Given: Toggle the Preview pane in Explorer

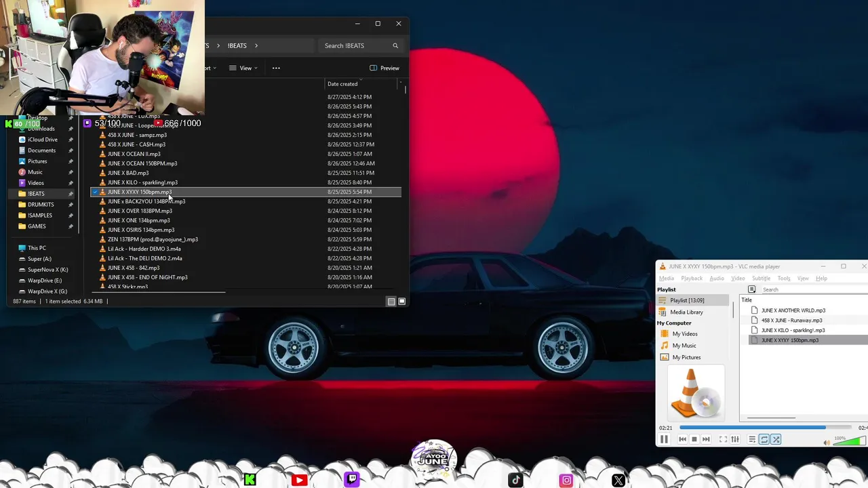Looking at the screenshot, I should click(384, 68).
